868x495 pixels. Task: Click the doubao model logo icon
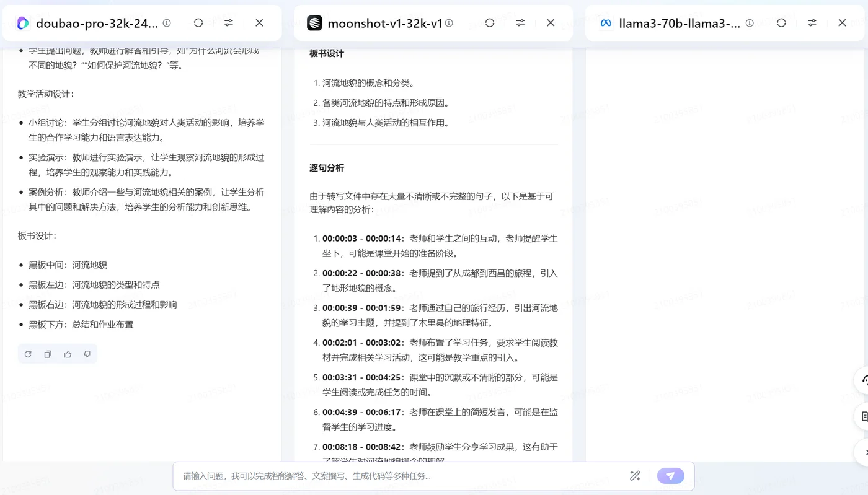pos(23,24)
